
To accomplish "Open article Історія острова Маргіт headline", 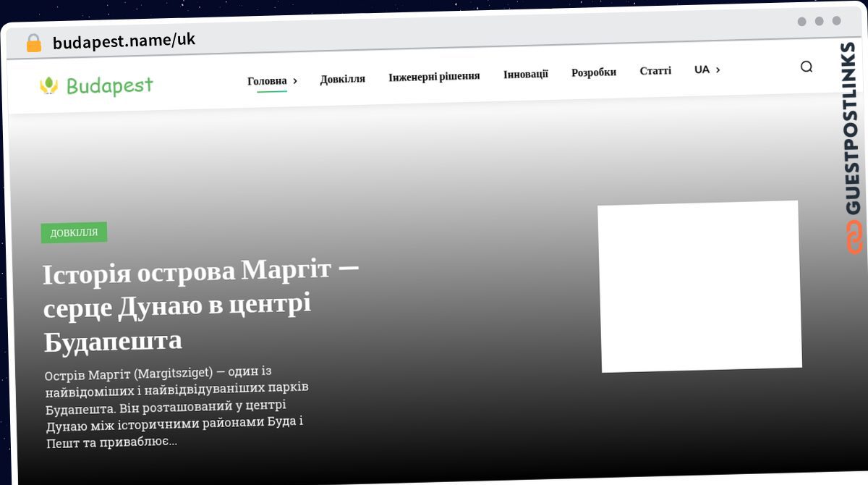I will click(201, 306).
